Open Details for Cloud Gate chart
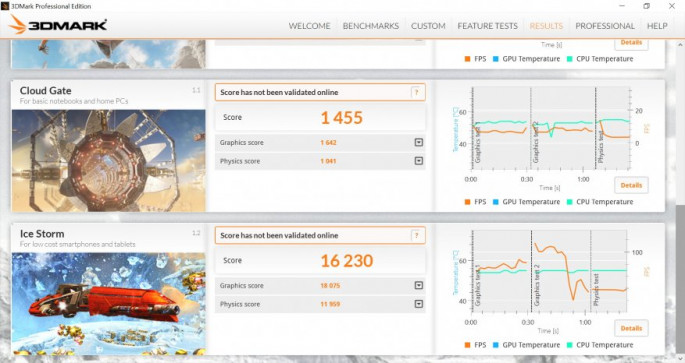This screenshot has width=685, height=363. pyautogui.click(x=631, y=185)
